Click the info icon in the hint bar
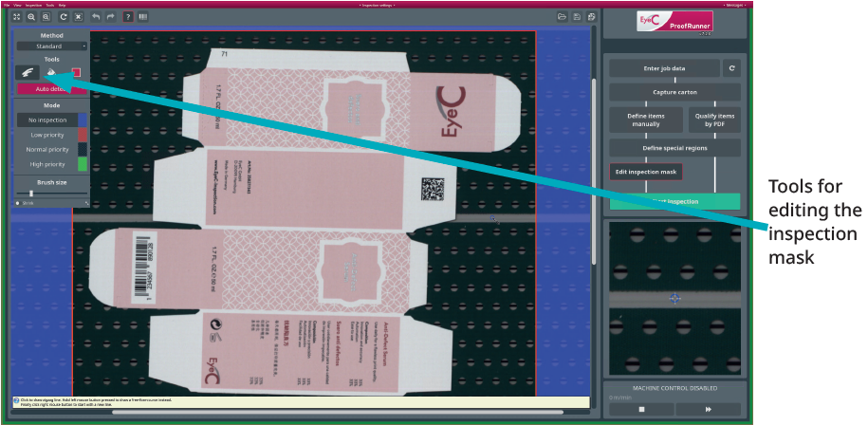This screenshot has height=425, width=868. (x=16, y=399)
